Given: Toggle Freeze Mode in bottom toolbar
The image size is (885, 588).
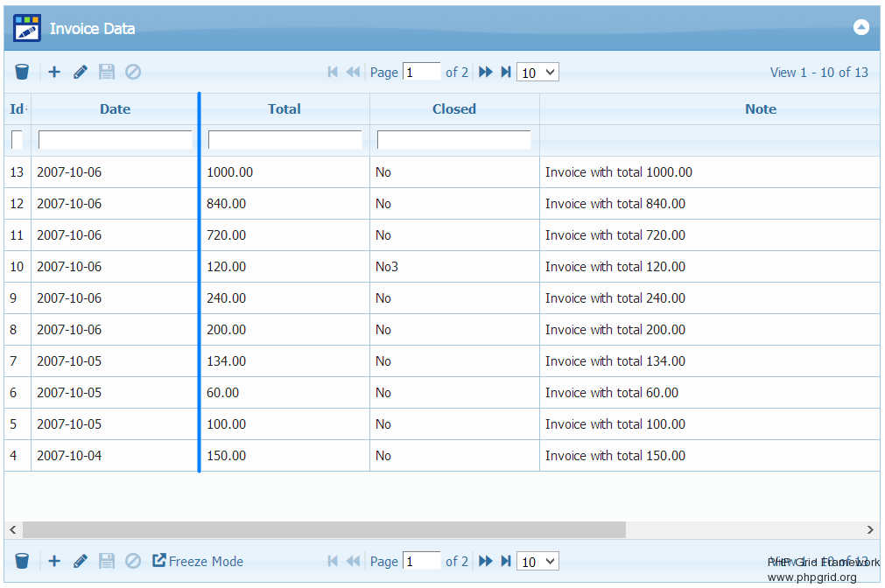Looking at the screenshot, I should pos(198,561).
